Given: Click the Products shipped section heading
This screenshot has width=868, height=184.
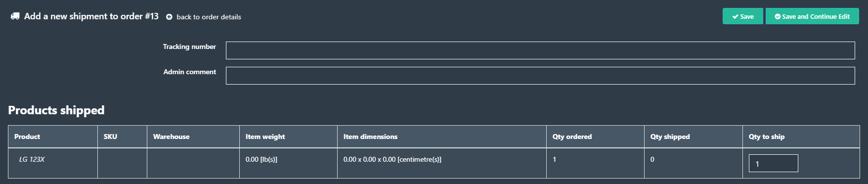Looking at the screenshot, I should 56,110.
